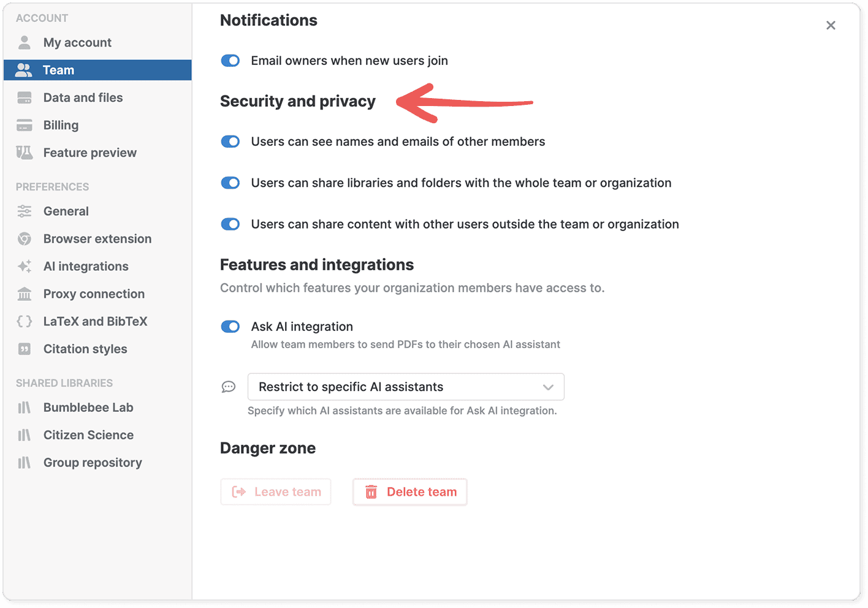Select the Team settings item
868x608 pixels.
[97, 70]
